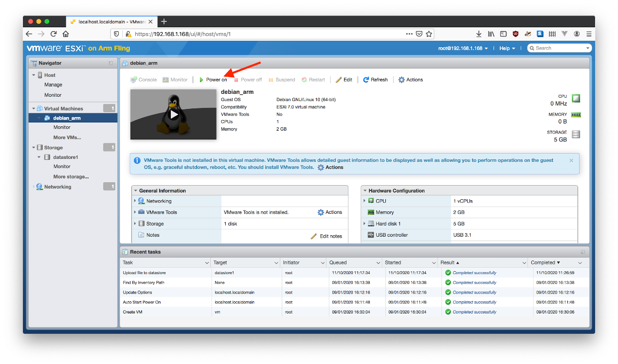The image size is (618, 364).
Task: Select the Create VM task row
Action: (354, 312)
